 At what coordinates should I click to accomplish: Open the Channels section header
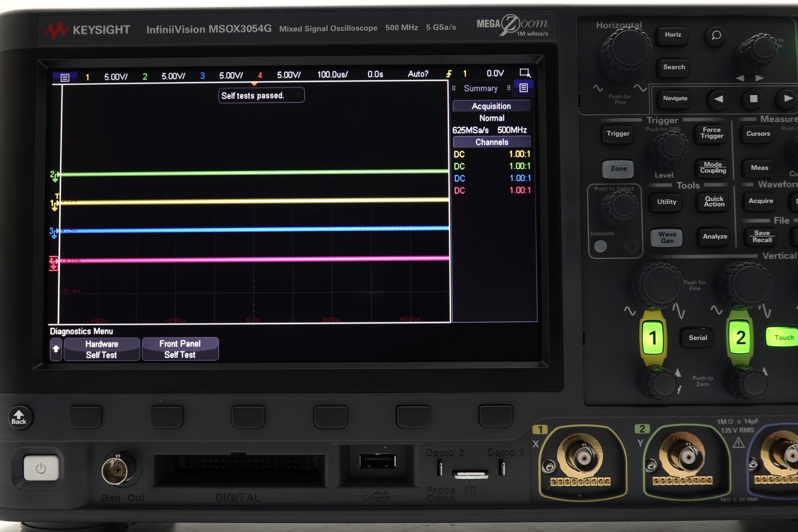(x=492, y=142)
